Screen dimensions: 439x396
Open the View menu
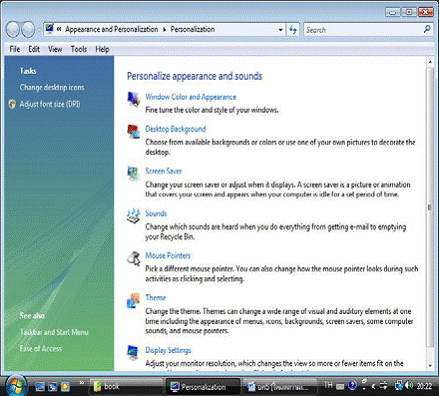[x=55, y=49]
